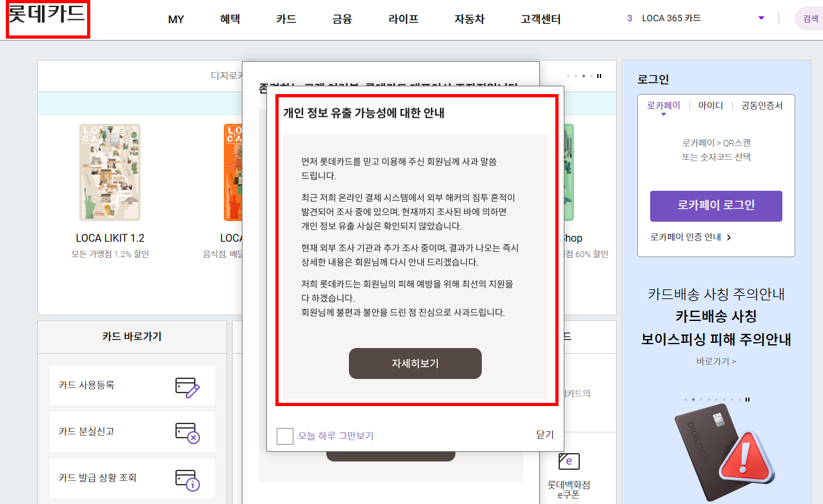Switch to the 공동인증서 login tab
823x504 pixels.
[762, 106]
